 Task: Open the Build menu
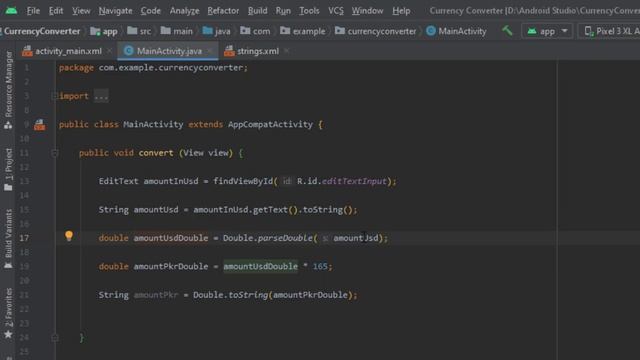(x=258, y=11)
